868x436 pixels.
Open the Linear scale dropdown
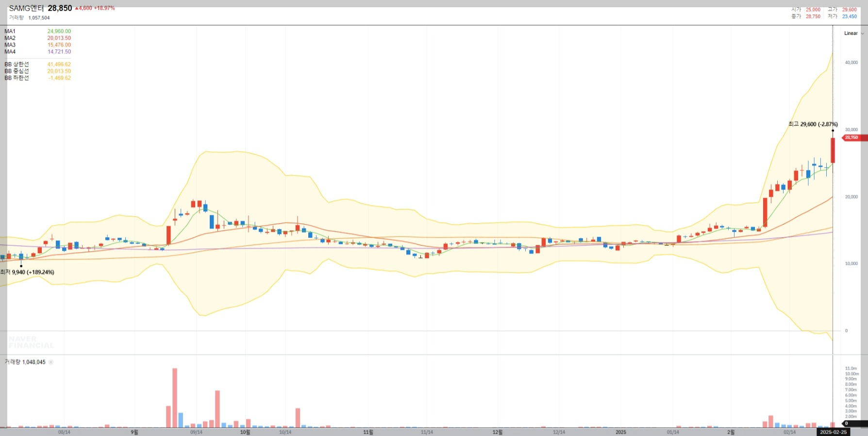click(x=854, y=33)
